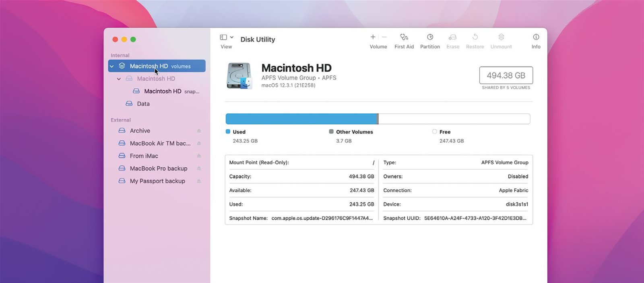The image size is (644, 283).
Task: Eject the MacBook Pro backup disk
Action: (x=199, y=169)
